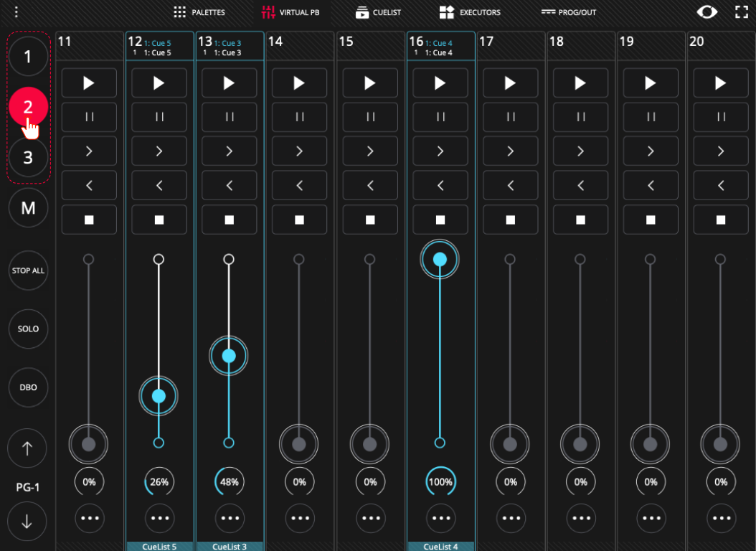Click the fader handle on playback 13
The image size is (756, 551).
click(229, 356)
